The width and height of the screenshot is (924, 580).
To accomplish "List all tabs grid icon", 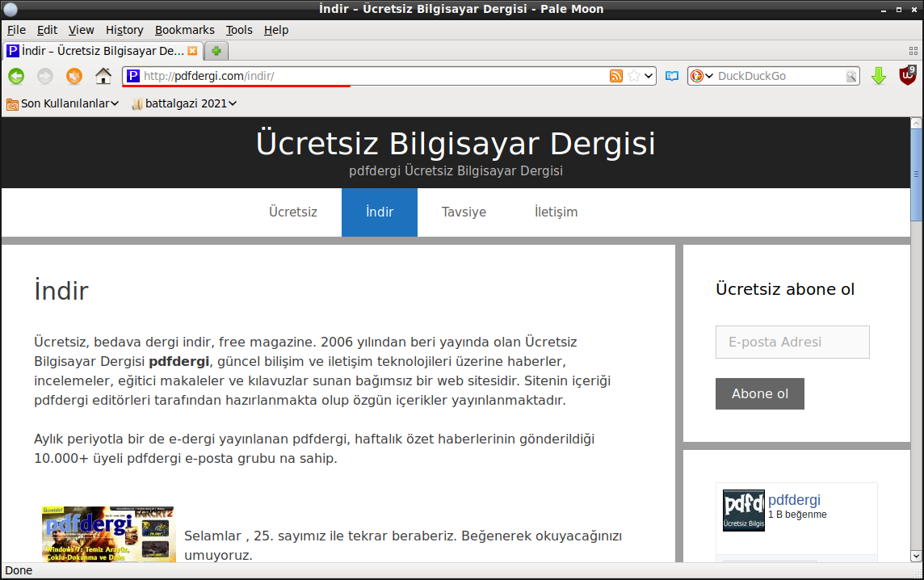I will [x=913, y=51].
